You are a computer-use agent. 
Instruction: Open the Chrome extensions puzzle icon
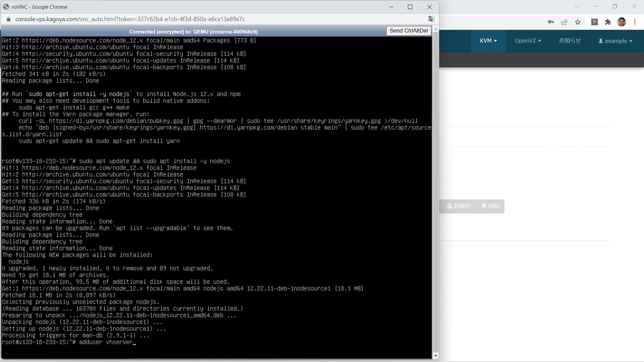(x=608, y=22)
